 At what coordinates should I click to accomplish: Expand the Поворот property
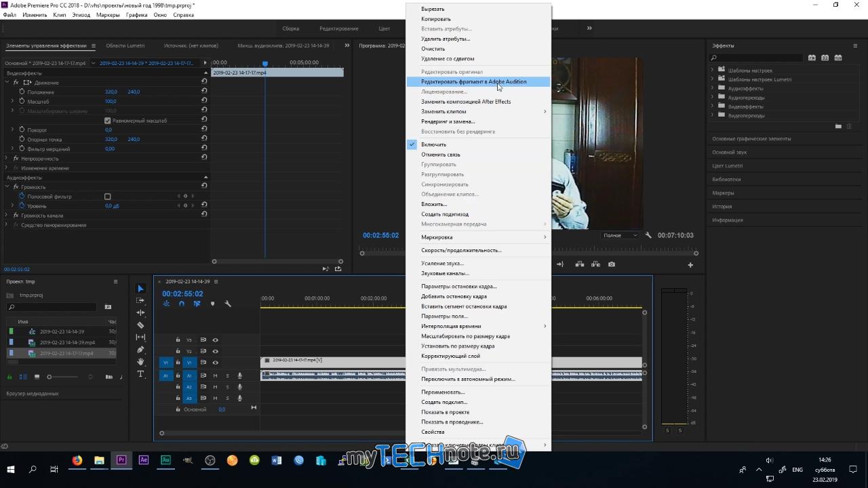pos(12,129)
